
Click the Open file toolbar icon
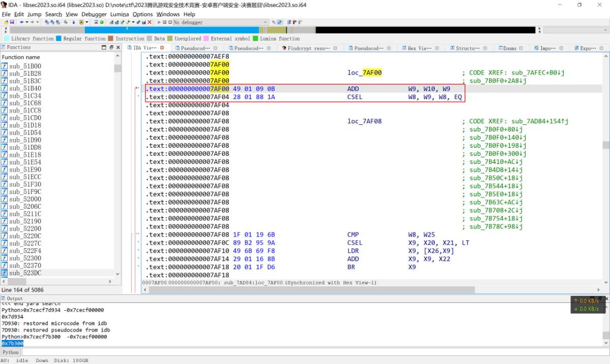pyautogui.click(x=6, y=22)
